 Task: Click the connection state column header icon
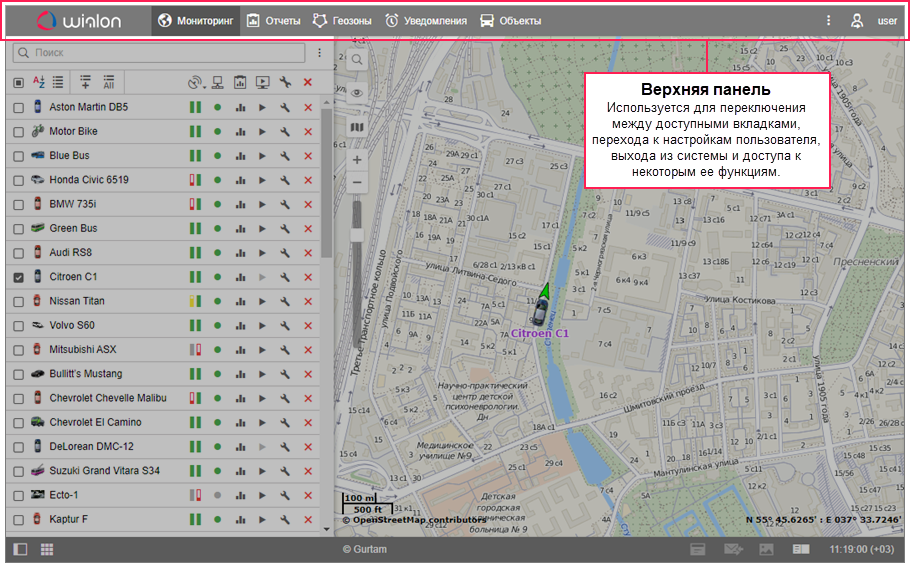[218, 83]
